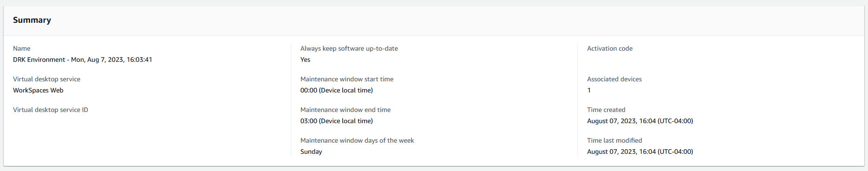This screenshot has width=868, height=171.
Task: Click the Maintenance window end time label
Action: [x=346, y=110]
